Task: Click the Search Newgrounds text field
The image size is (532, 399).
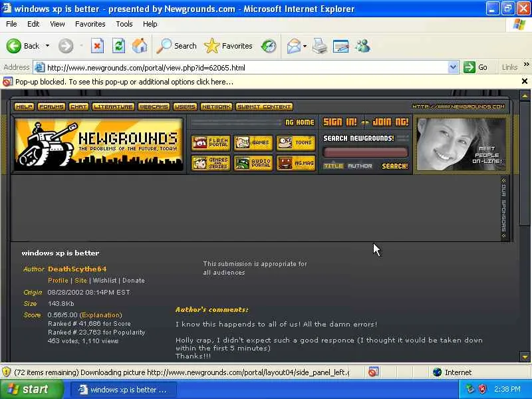Action: click(x=365, y=152)
